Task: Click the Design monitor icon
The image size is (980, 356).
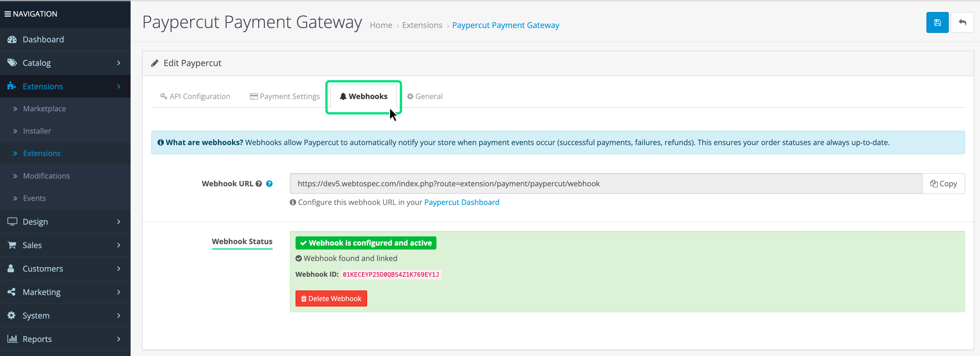Action: [x=12, y=221]
